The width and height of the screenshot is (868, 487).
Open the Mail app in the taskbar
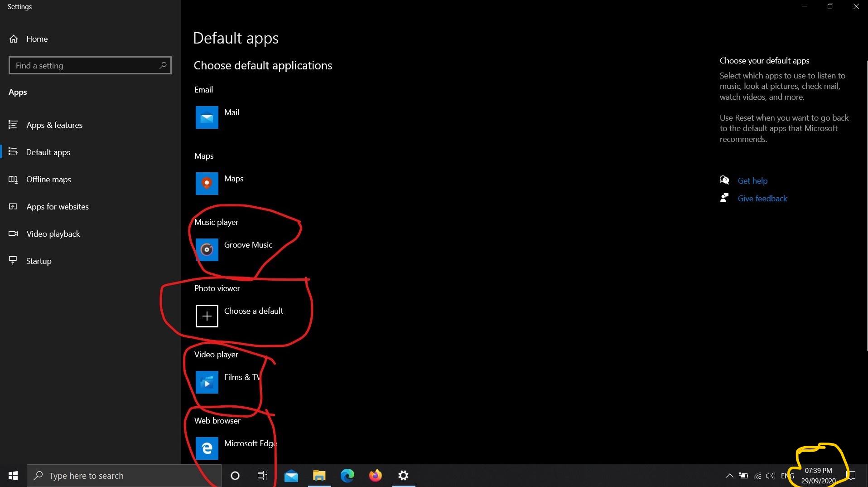pos(291,476)
